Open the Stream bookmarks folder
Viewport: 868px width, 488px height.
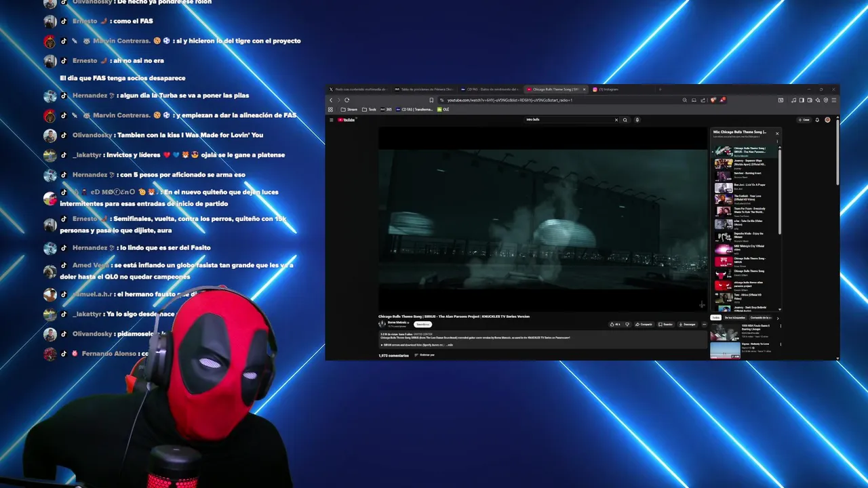point(349,109)
